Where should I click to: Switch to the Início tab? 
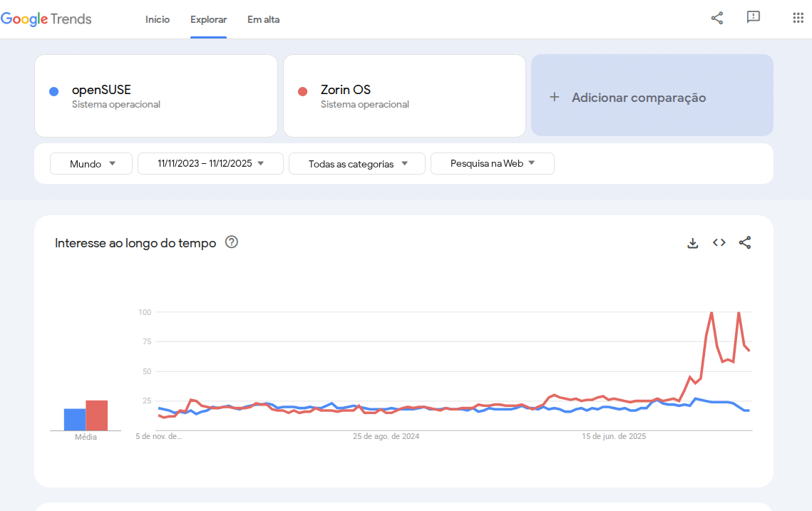coord(158,20)
